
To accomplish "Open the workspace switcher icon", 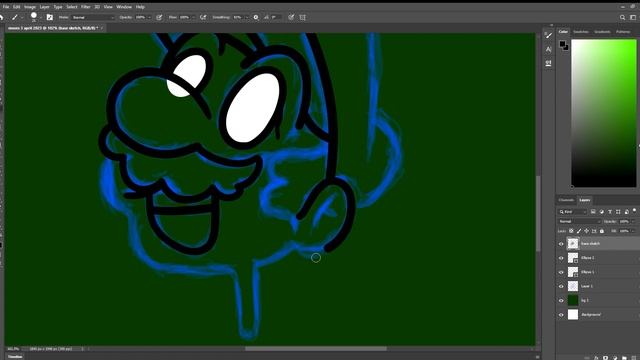I will (633, 18).
